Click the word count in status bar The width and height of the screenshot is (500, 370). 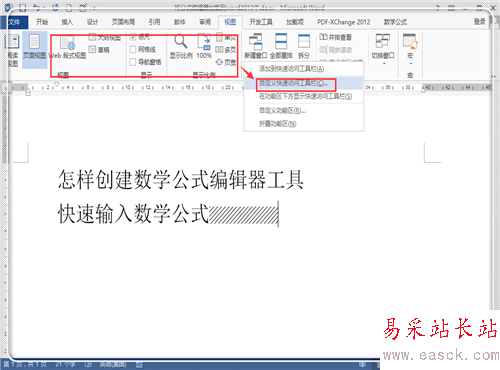point(65,365)
